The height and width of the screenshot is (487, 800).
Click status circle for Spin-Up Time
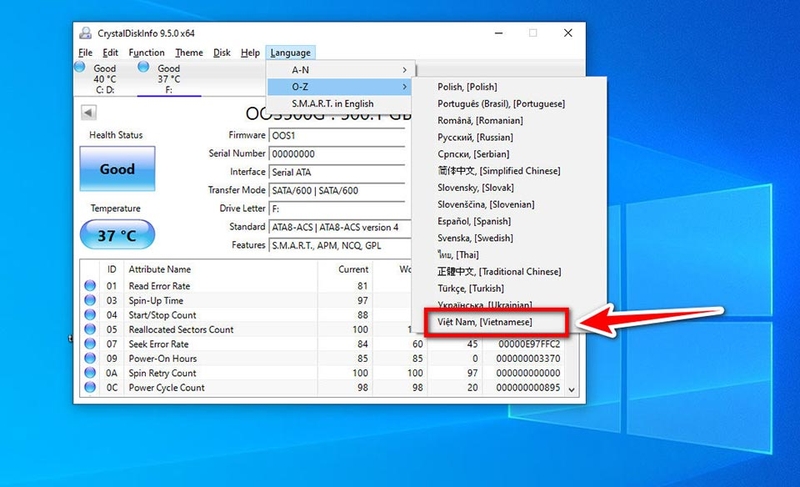click(90, 300)
